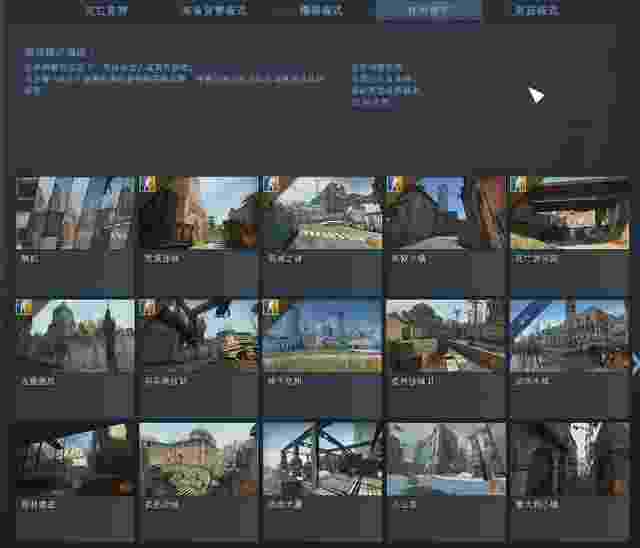
Task: Click the badge icon on the brown tree trunk thumbnail
Action: coord(148,184)
